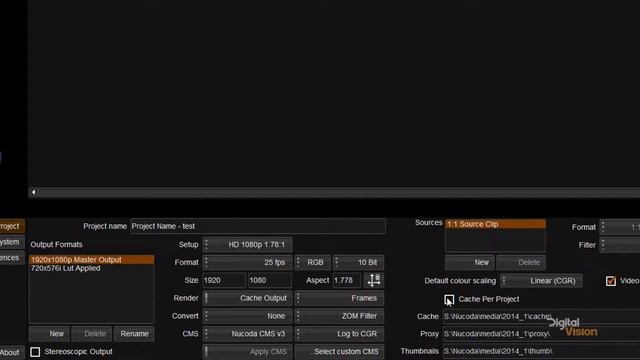Screen dimensions: 640x360
Task: Toggle Cache Per Project checkbox
Action: point(449,300)
